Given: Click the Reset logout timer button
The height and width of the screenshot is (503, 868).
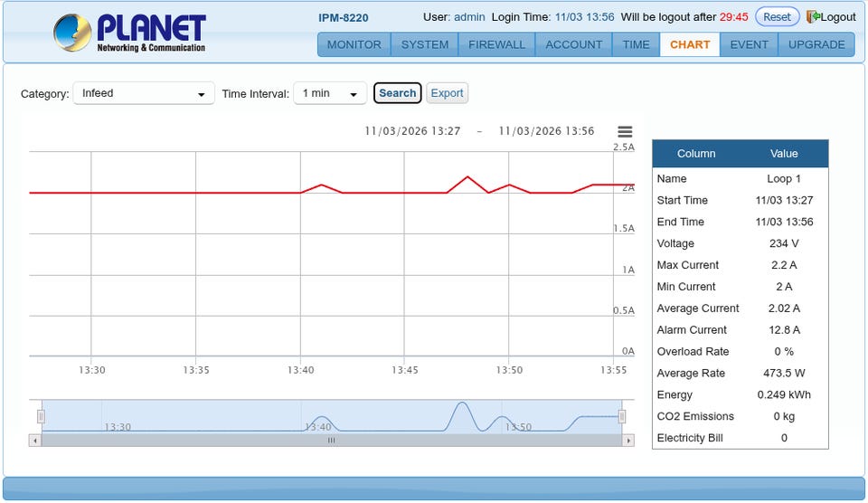Looking at the screenshot, I should (x=777, y=16).
